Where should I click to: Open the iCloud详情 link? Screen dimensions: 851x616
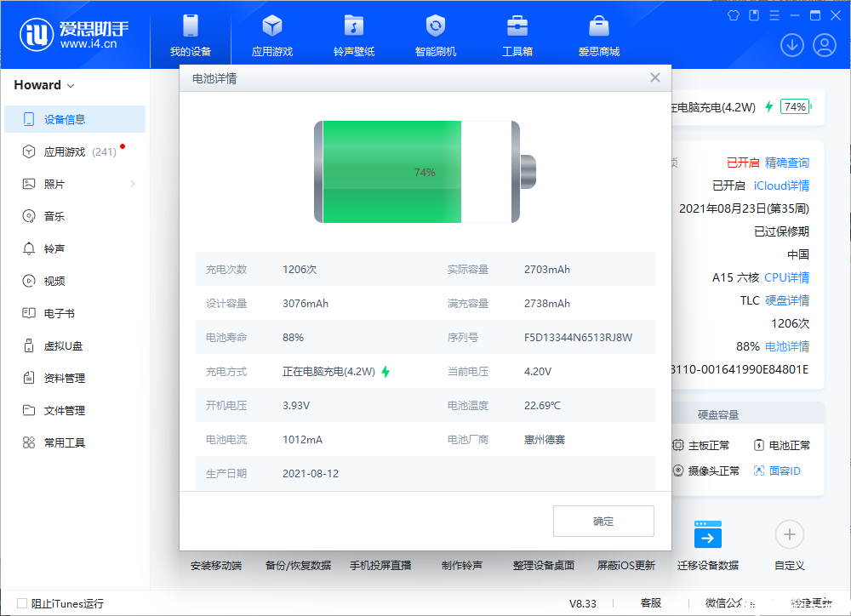coord(781,185)
